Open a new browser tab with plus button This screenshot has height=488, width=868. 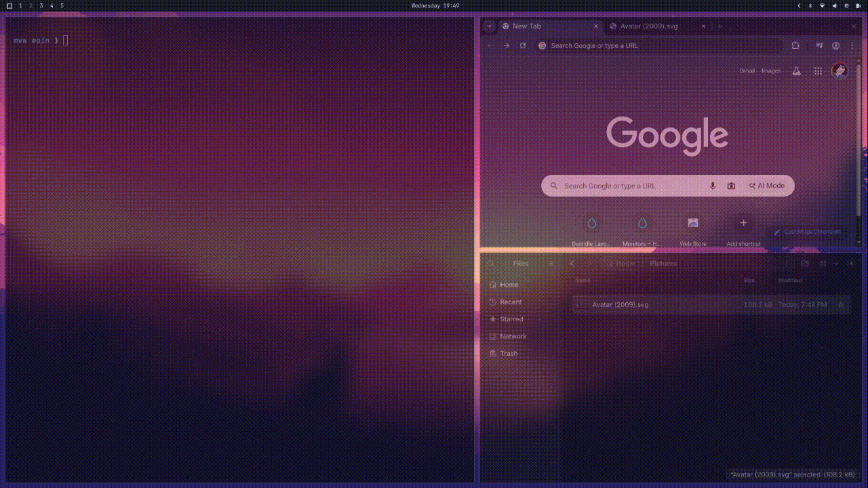coord(719,26)
